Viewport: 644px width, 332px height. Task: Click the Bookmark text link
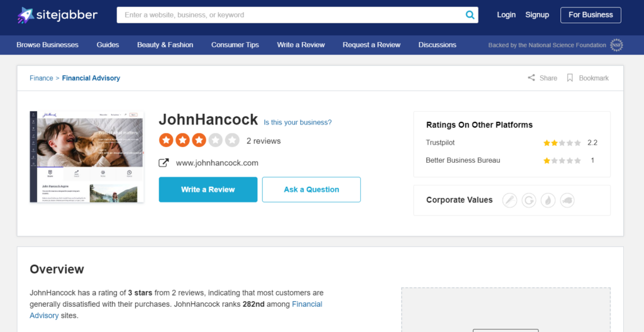tap(594, 78)
